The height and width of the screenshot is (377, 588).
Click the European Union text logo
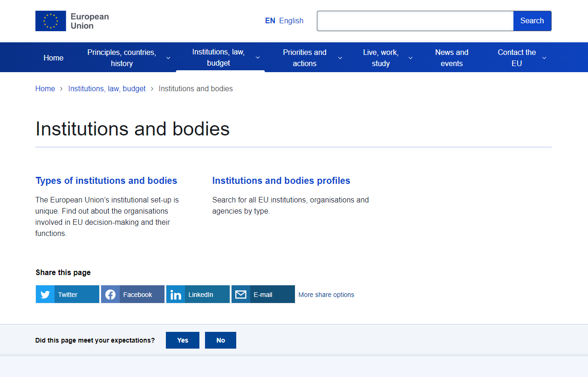coord(89,21)
